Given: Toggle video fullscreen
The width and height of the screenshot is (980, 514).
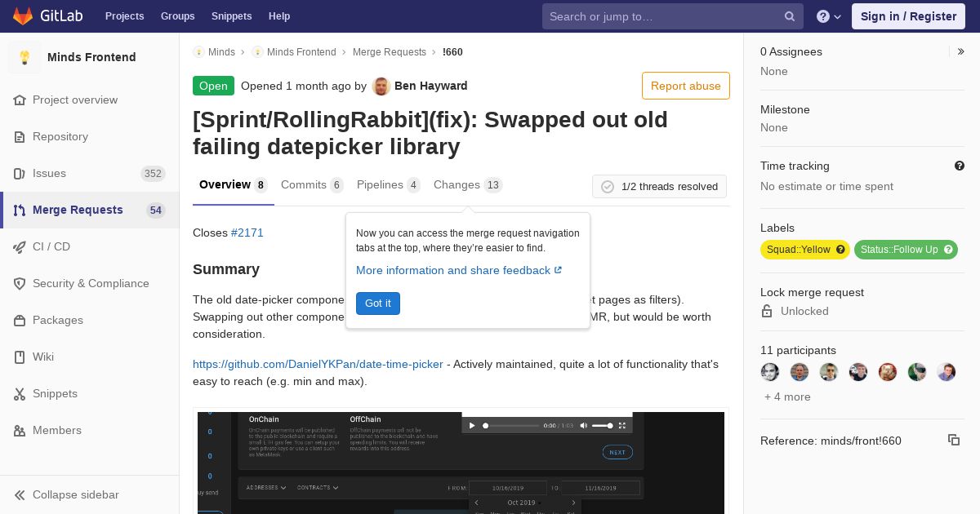Looking at the screenshot, I should coord(622,425).
